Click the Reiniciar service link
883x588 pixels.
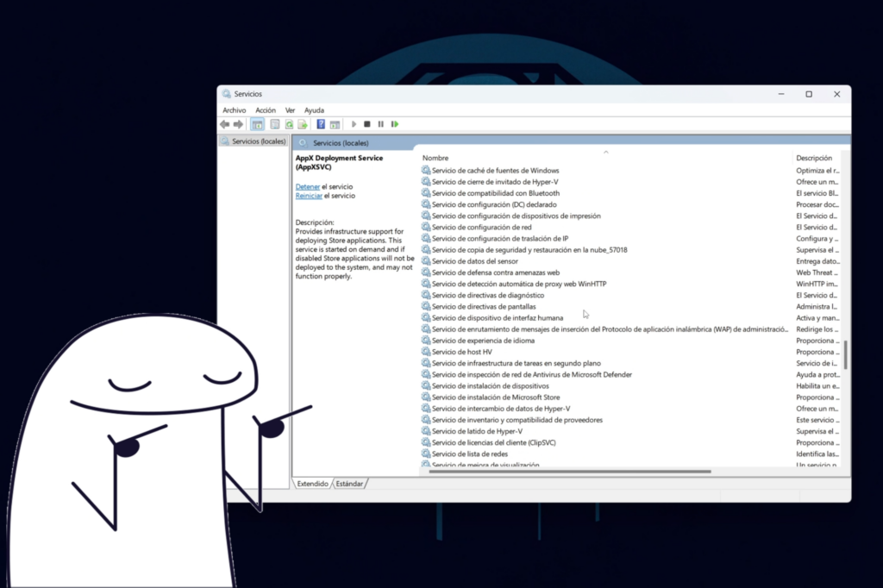tap(309, 196)
